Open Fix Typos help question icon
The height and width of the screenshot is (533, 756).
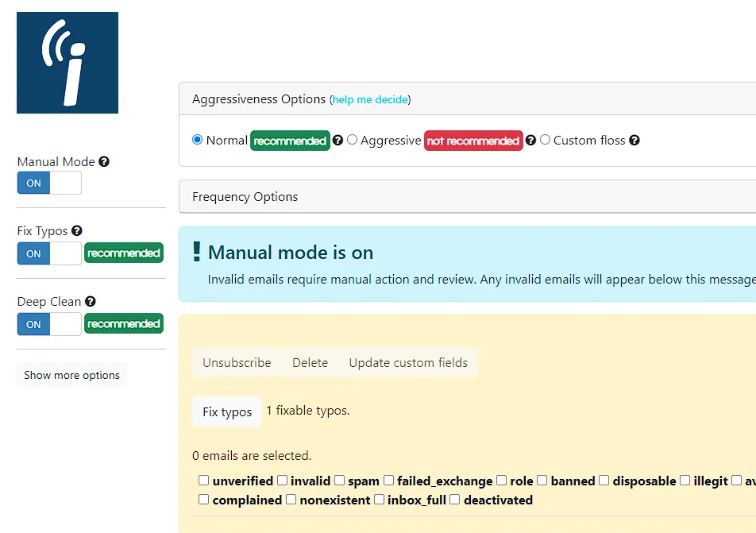(x=77, y=230)
